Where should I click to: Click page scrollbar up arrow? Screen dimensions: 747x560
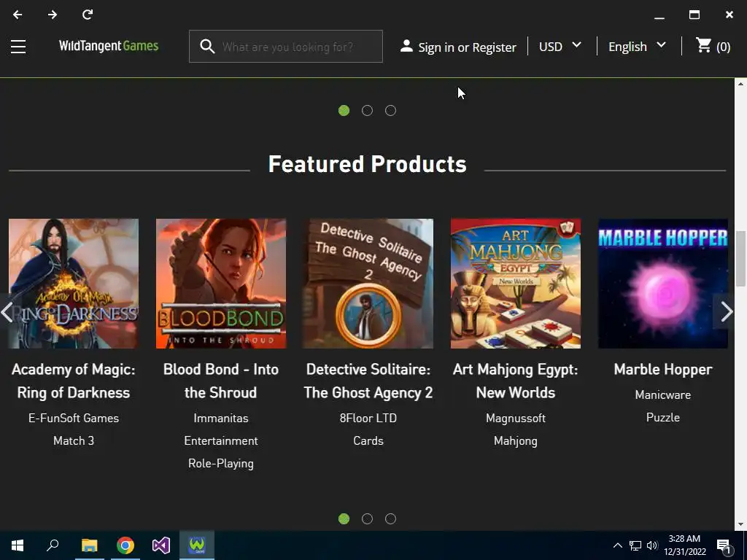(x=740, y=84)
